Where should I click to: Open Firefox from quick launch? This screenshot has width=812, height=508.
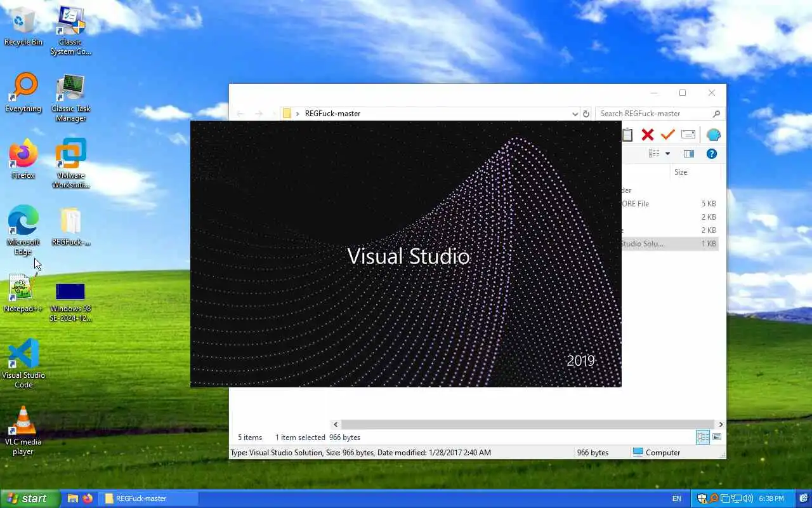click(88, 498)
